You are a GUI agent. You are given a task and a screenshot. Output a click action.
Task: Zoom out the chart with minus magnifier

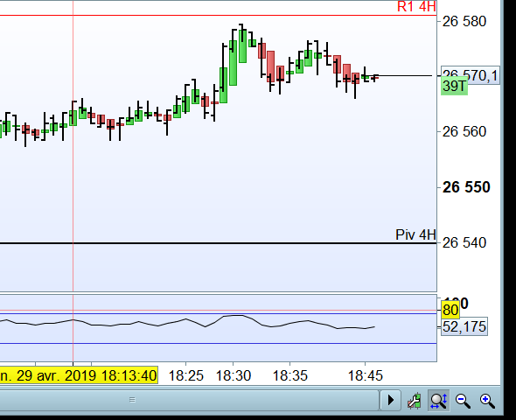[463, 401]
